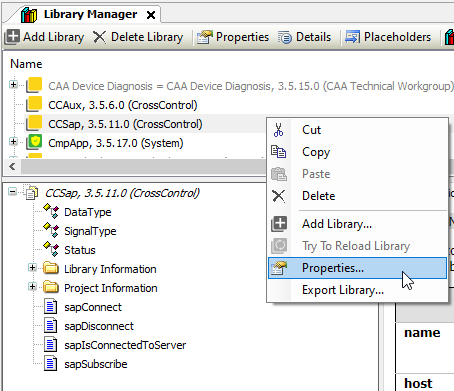Image resolution: width=454 pixels, height=391 pixels.
Task: Select the CAA Device Diagnosis library icon
Action: (x=34, y=85)
